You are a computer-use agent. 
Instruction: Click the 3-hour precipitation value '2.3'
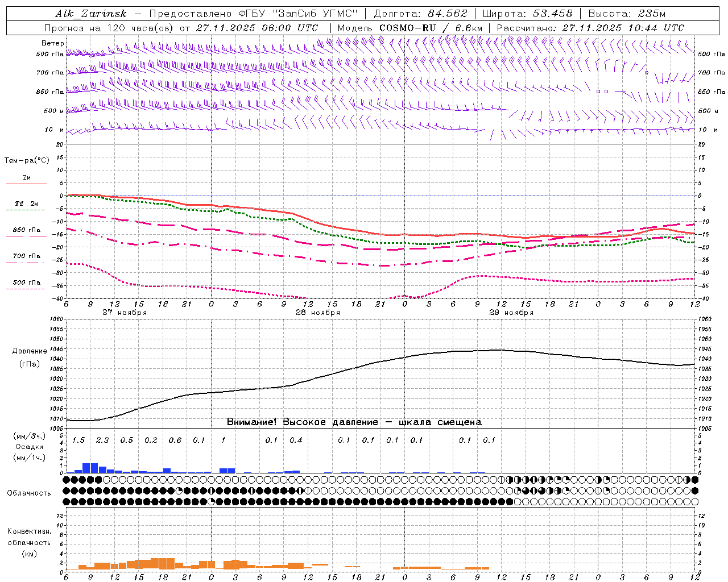102,440
